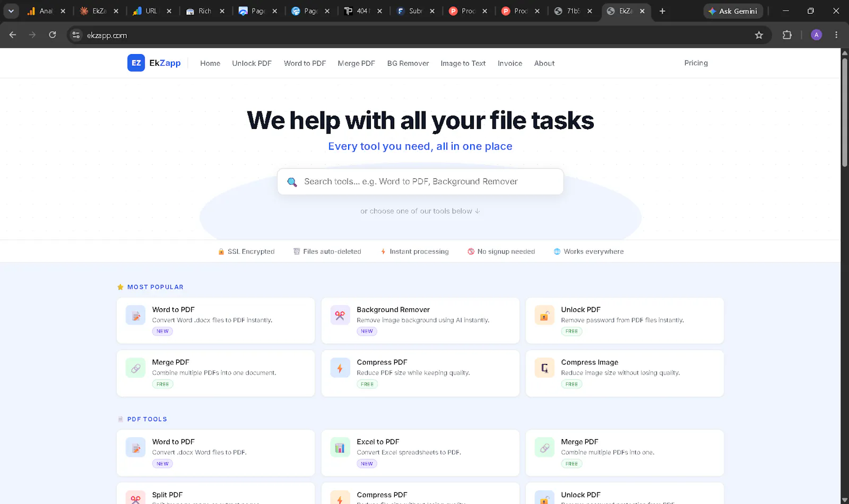Click Files auto-deleted text
849x504 pixels.
click(332, 251)
